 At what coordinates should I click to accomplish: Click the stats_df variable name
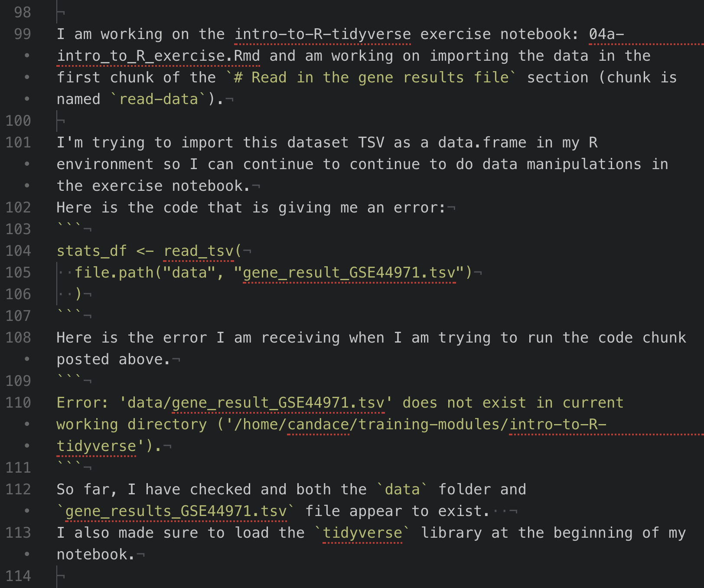tap(91, 251)
